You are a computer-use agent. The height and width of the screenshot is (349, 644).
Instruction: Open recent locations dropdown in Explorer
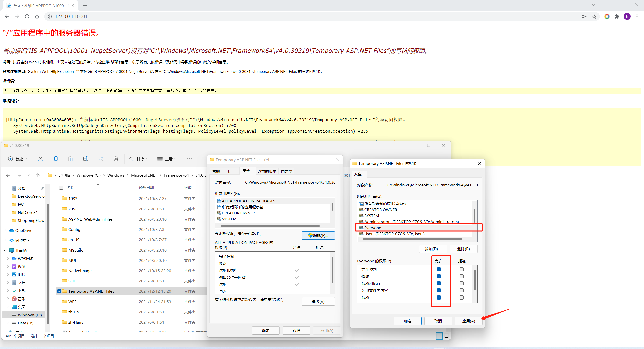[29, 175]
